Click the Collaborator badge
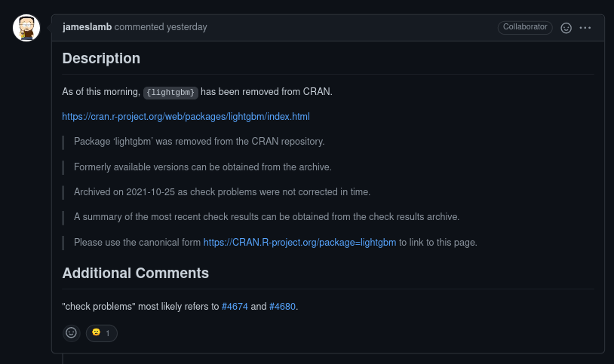This screenshot has width=614, height=364. pyautogui.click(x=525, y=27)
